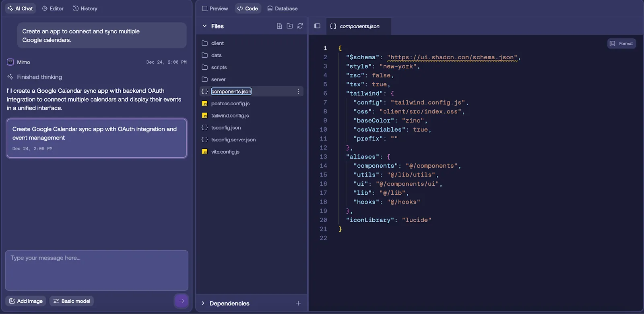Image resolution: width=644 pixels, height=314 pixels.
Task: Click the Finished thinking label
Action: coord(39,77)
